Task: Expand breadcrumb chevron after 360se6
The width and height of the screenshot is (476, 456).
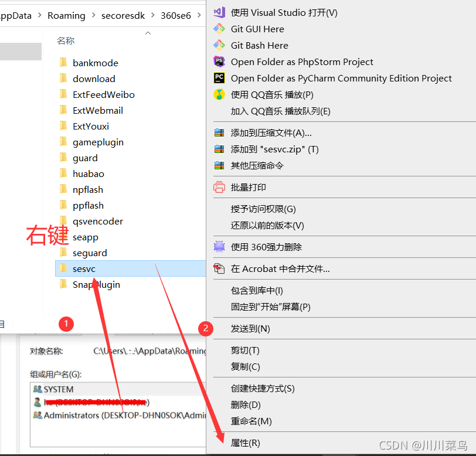Action: [x=199, y=15]
